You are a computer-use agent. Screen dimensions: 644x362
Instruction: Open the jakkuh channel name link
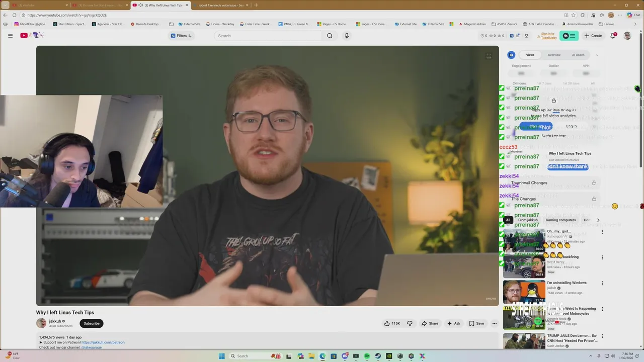[55, 321]
